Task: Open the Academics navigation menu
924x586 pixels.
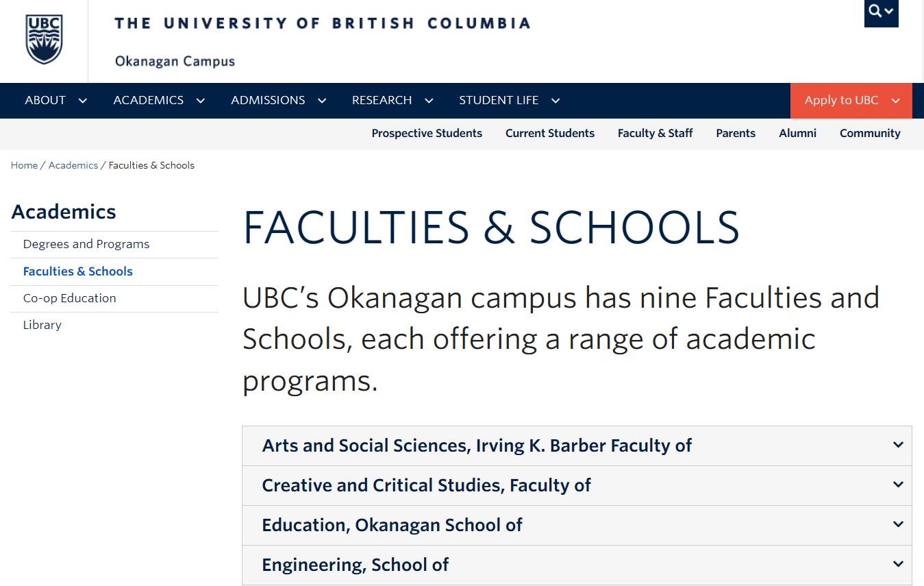Action: click(149, 100)
